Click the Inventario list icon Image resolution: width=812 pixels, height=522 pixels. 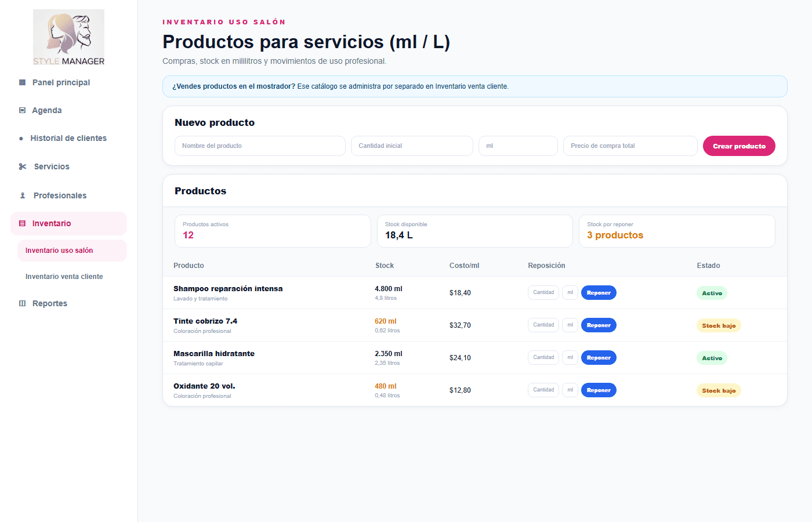pyautogui.click(x=23, y=223)
